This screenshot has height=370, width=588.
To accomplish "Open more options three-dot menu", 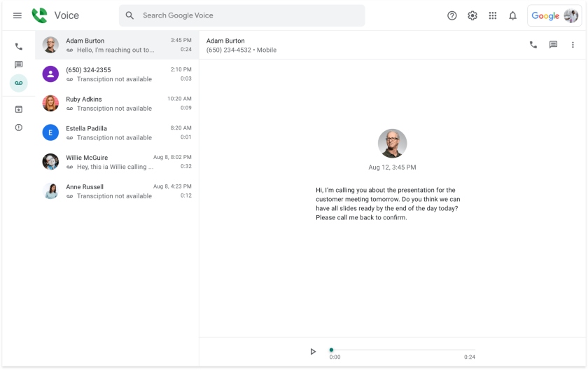I will point(573,45).
